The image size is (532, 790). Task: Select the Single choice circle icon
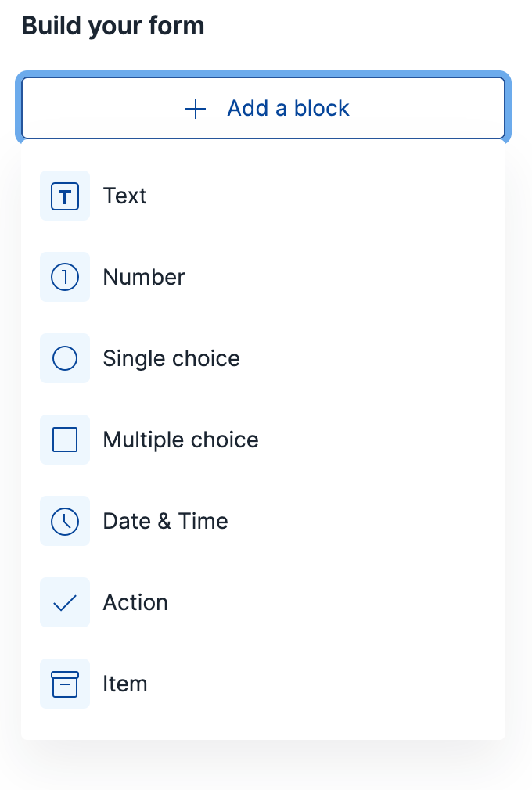[x=65, y=358]
